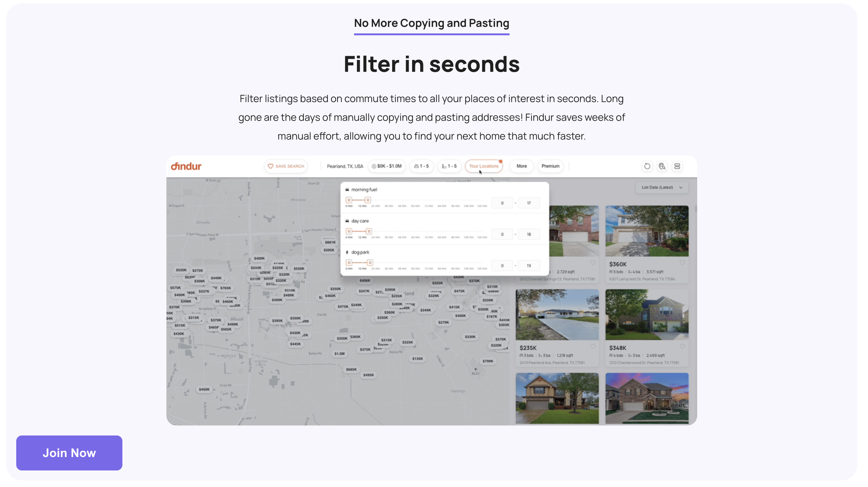Click the $799K map price marker
This screenshot has height=487, width=868.
(488, 361)
